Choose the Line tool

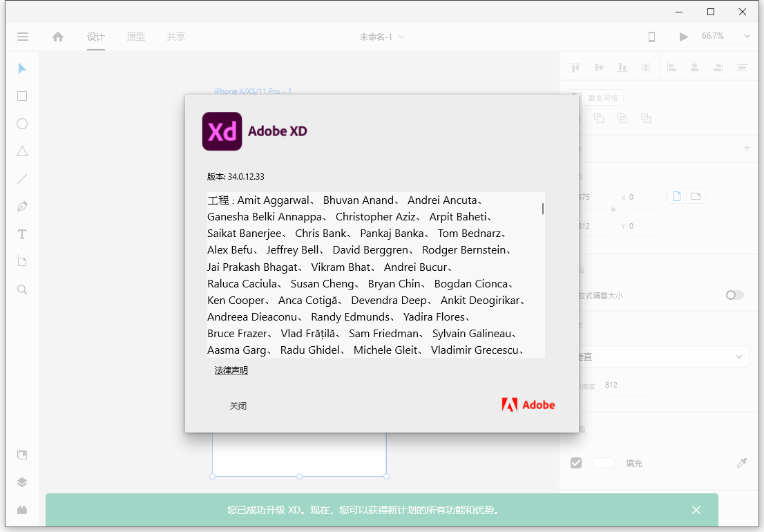coord(22,179)
